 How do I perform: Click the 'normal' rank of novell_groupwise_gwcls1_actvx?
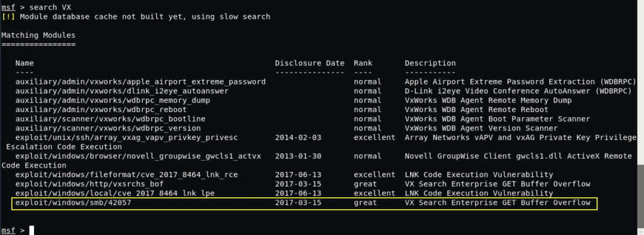(x=367, y=156)
